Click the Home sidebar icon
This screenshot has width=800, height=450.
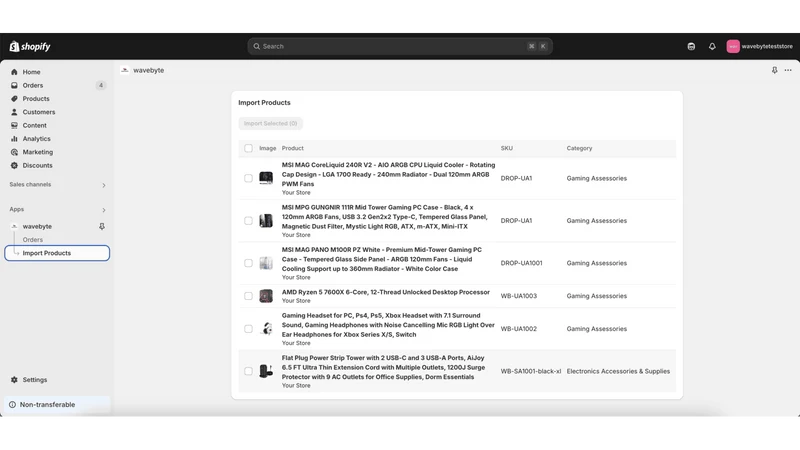(14, 72)
